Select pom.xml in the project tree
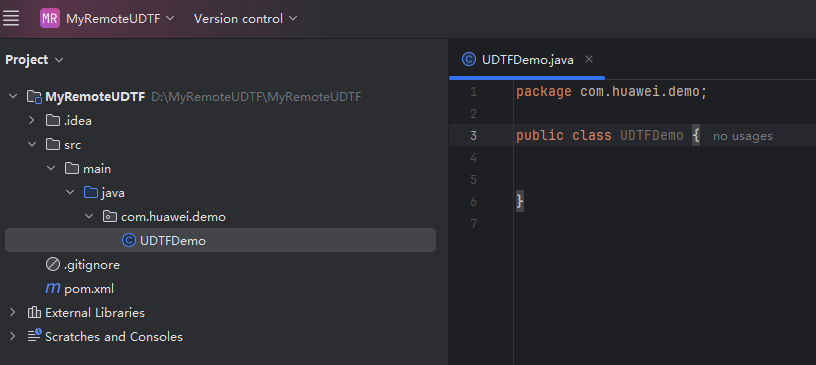Image resolution: width=816 pixels, height=365 pixels. pyautogui.click(x=220, y=288)
